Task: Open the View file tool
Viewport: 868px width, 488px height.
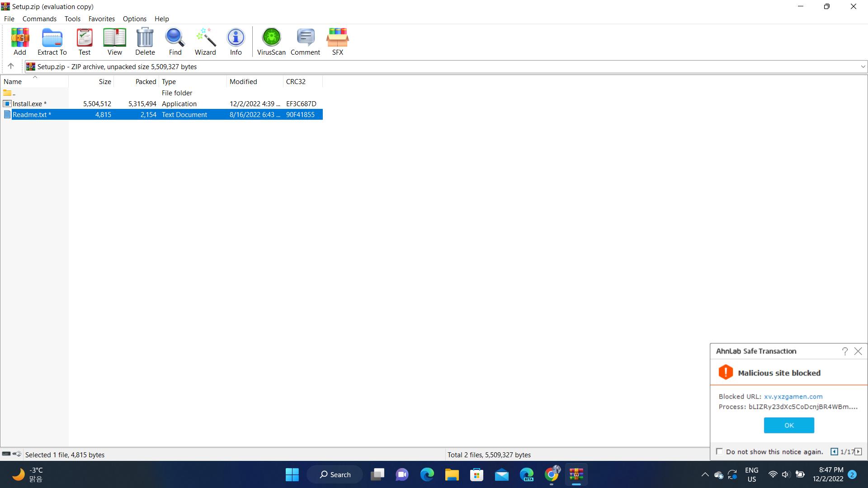Action: [114, 42]
